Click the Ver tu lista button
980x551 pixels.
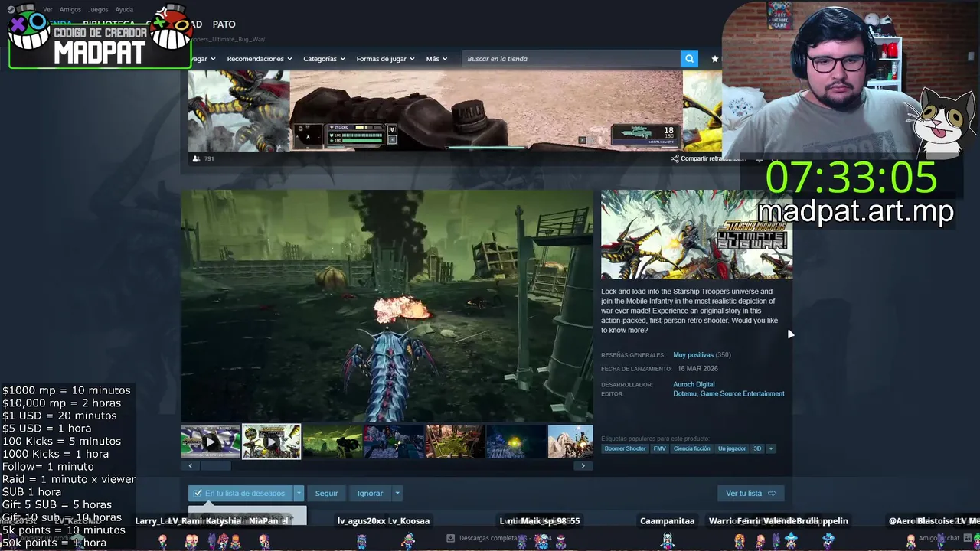(x=750, y=494)
